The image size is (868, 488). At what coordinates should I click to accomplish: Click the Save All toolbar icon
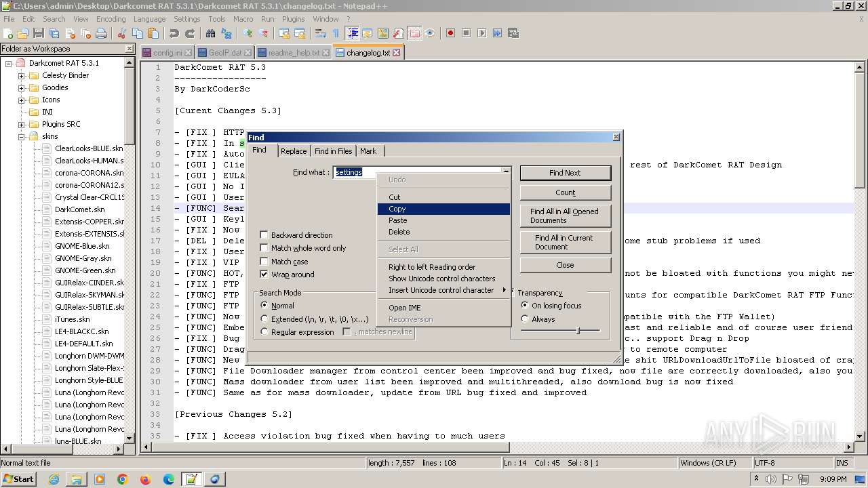(54, 33)
